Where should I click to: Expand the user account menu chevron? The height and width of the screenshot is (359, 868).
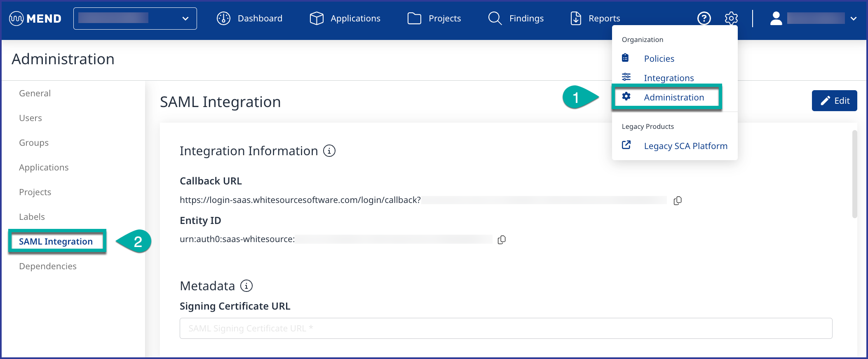(853, 19)
